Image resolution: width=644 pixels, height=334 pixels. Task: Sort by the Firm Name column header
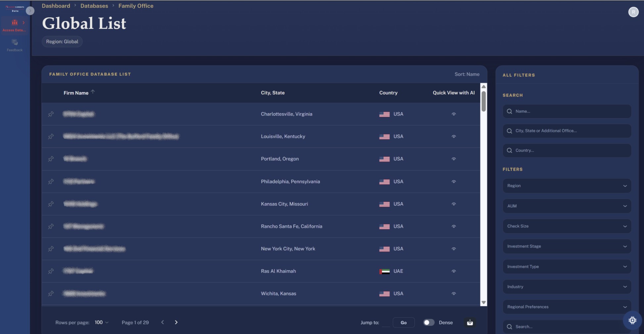pyautogui.click(x=76, y=93)
